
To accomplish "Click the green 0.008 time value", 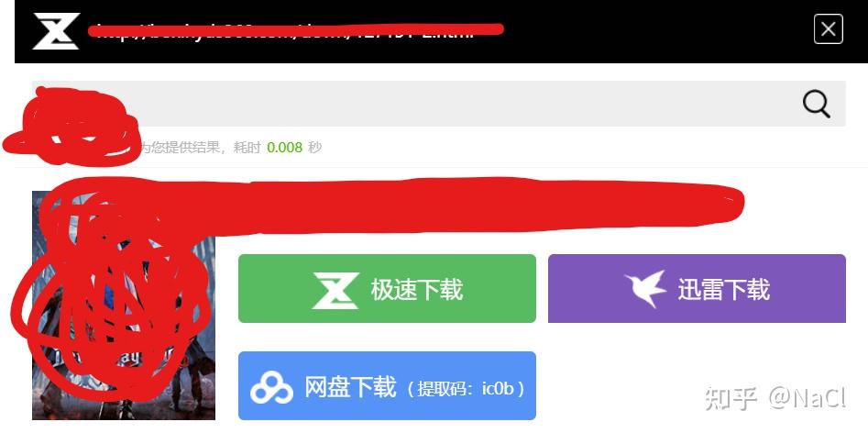I will 284,148.
